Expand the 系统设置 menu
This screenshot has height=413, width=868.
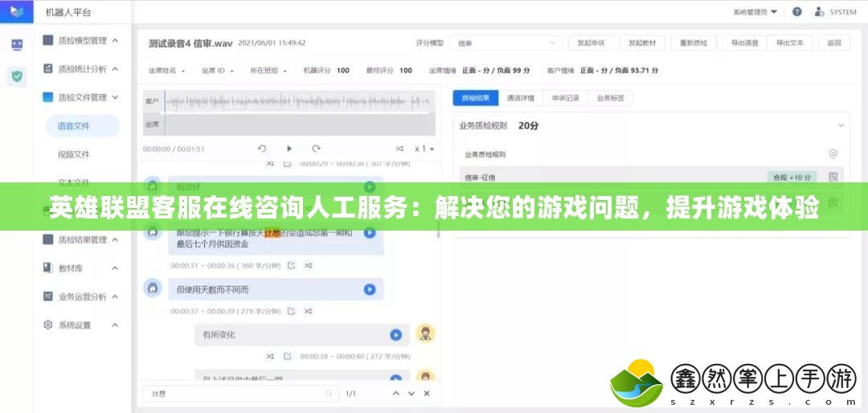[x=82, y=325]
